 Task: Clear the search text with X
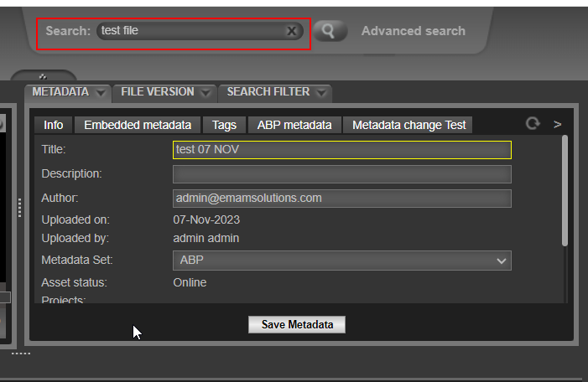291,31
